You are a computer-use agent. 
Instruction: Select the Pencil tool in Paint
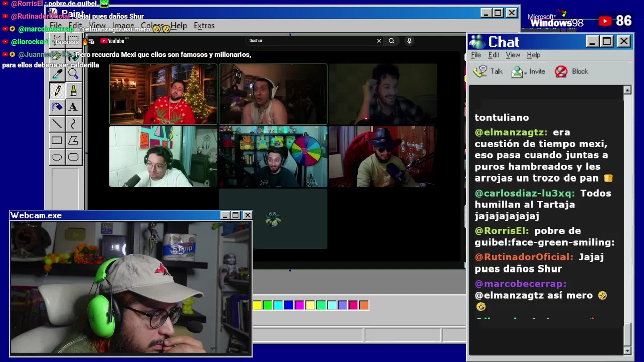[57, 91]
